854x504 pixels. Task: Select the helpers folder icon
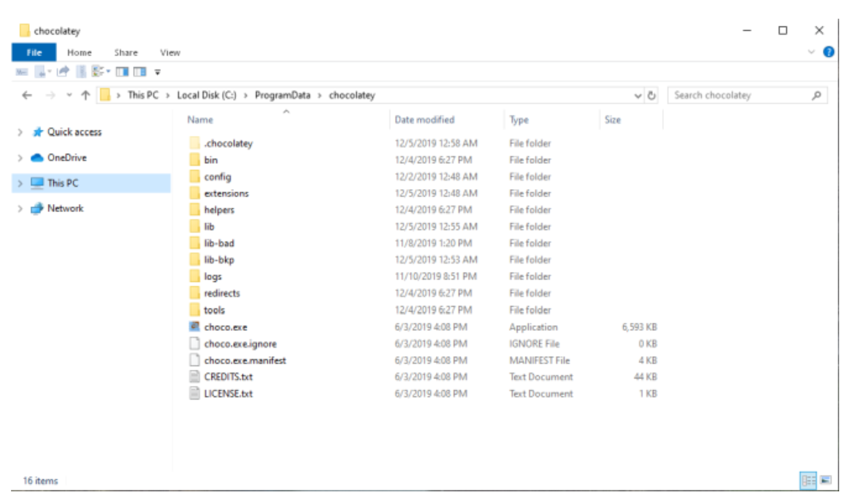pos(195,210)
